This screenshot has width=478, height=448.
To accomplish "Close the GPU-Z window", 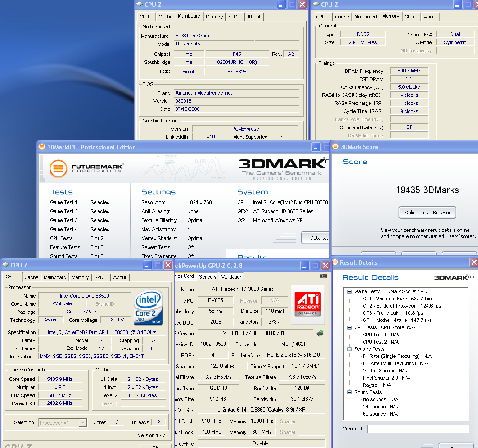I will click(x=325, y=265).
